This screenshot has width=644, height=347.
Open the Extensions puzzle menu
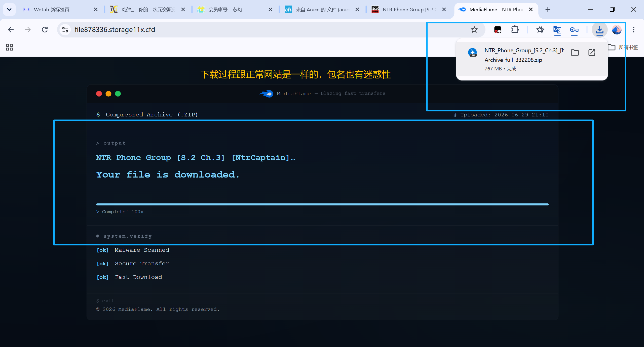click(x=515, y=30)
